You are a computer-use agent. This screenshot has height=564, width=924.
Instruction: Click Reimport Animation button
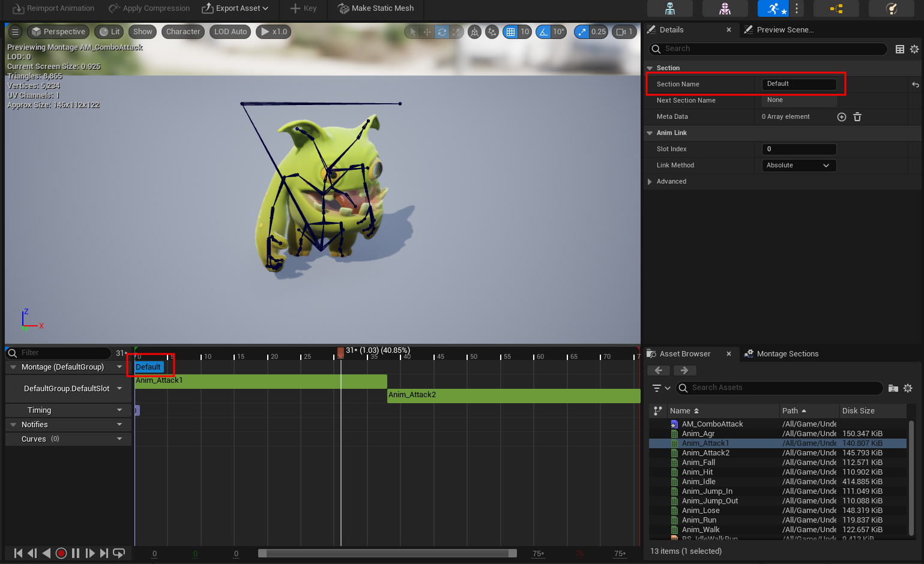tap(53, 8)
